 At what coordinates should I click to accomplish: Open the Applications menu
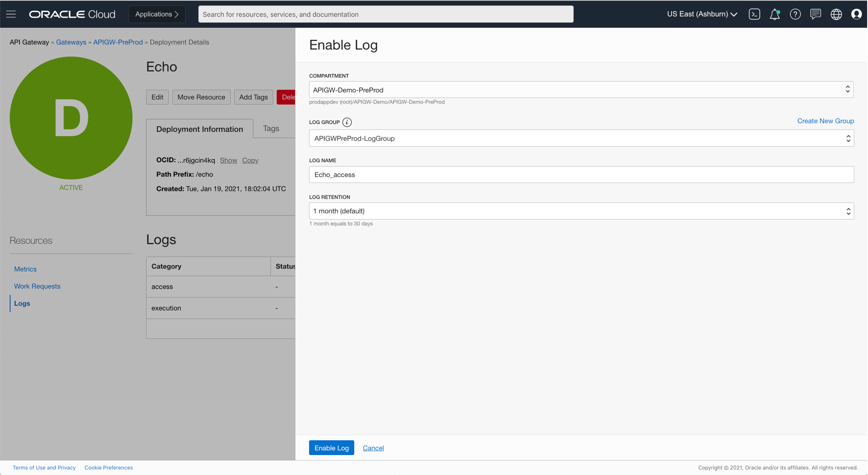(x=157, y=14)
